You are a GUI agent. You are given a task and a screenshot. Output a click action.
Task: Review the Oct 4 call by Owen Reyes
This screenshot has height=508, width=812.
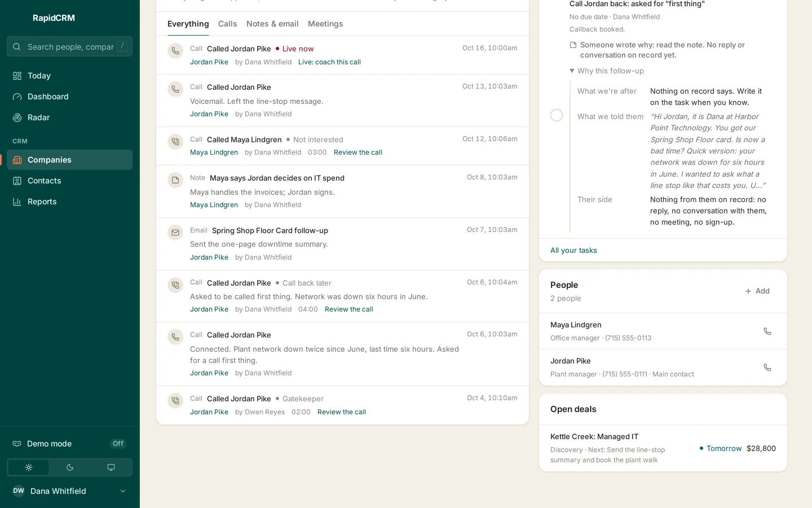(342, 412)
